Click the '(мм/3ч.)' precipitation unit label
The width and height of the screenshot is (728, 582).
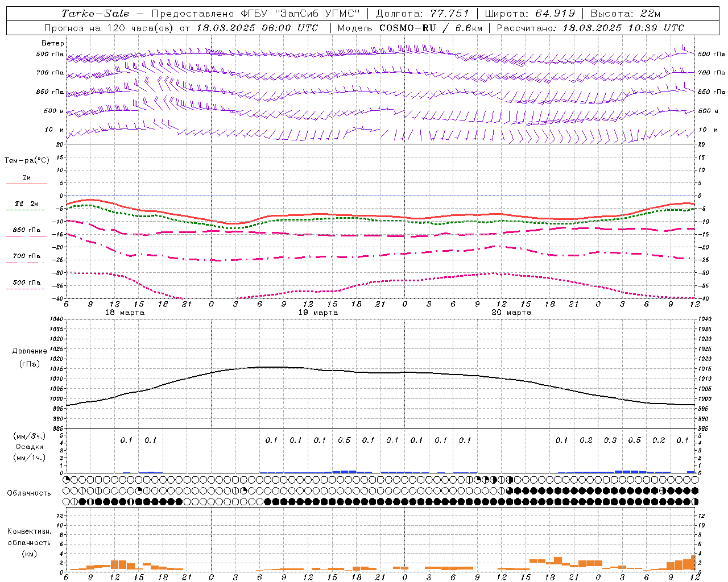point(30,436)
